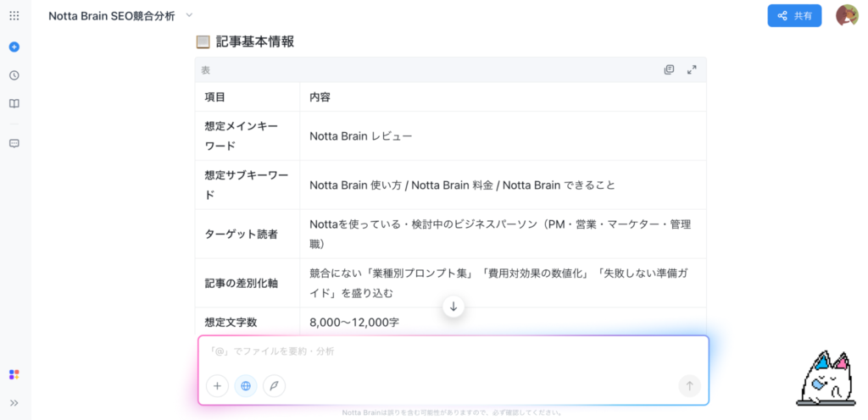Click the 共有 share button
The image size is (868, 420).
tap(794, 15)
